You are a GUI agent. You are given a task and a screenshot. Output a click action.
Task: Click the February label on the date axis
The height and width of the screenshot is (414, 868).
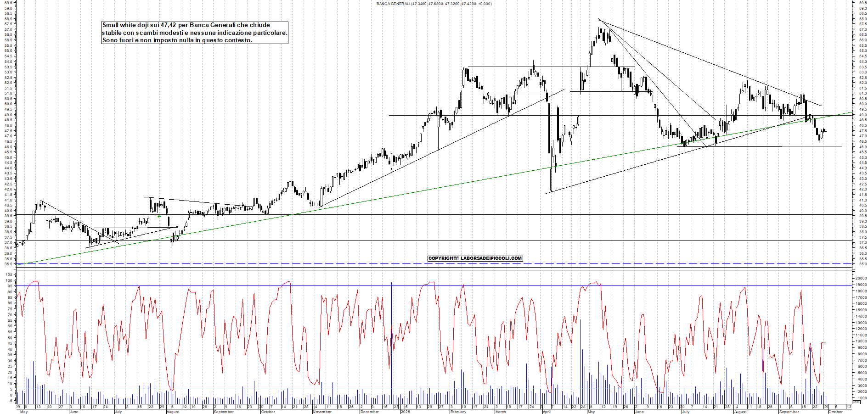tap(458, 412)
